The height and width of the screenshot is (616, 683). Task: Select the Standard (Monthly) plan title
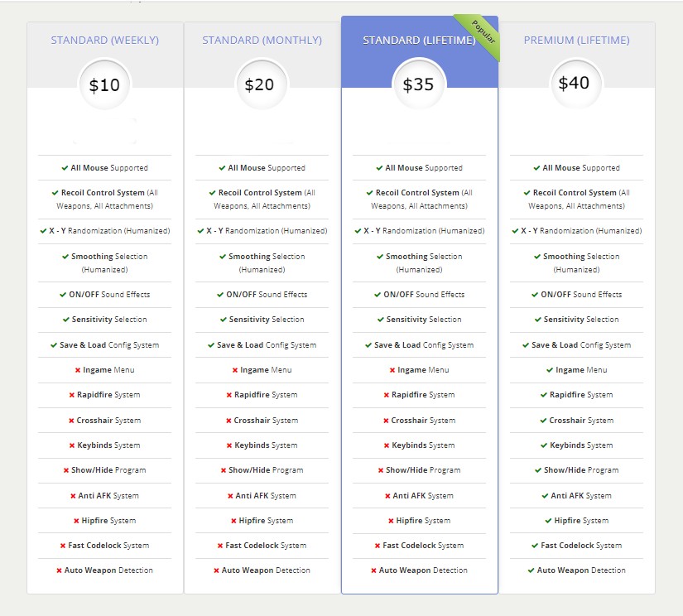262,40
